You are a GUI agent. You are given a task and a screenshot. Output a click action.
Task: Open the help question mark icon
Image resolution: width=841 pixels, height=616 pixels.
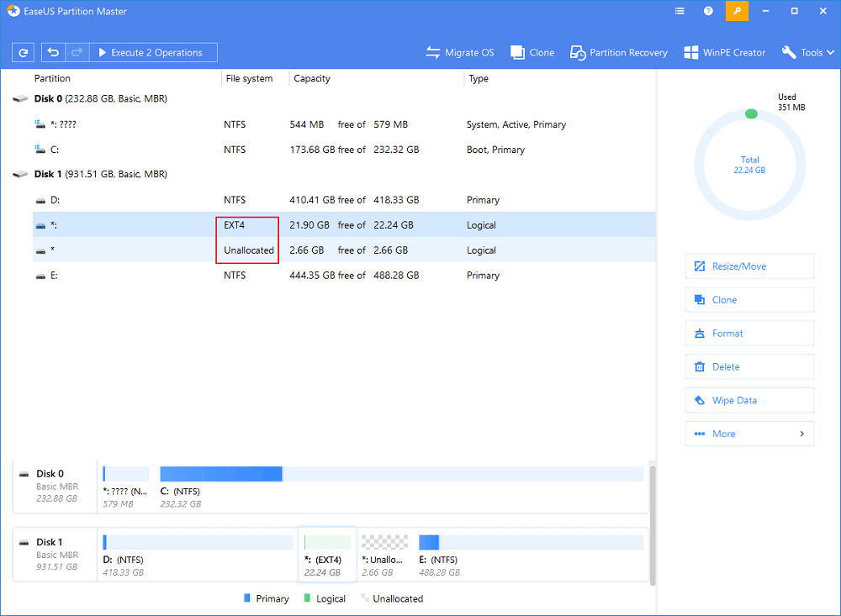[x=708, y=11]
